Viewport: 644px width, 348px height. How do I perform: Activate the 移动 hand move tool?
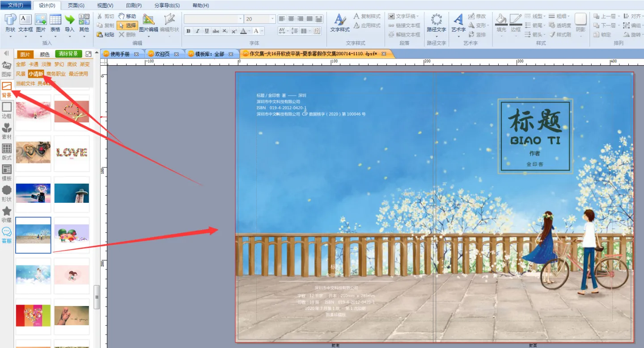[127, 16]
